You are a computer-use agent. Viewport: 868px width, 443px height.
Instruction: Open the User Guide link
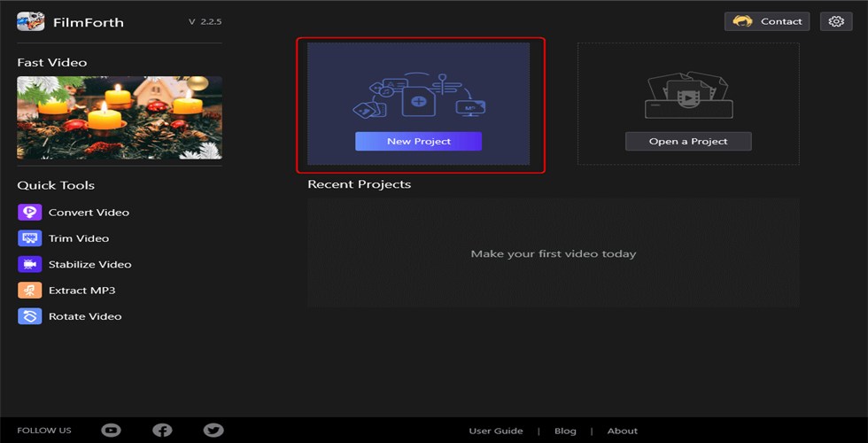tap(496, 431)
